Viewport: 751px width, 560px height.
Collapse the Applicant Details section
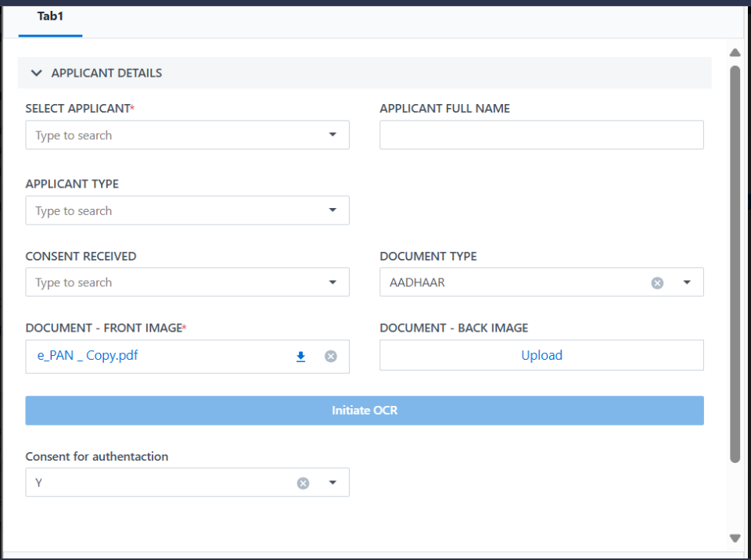[x=36, y=73]
